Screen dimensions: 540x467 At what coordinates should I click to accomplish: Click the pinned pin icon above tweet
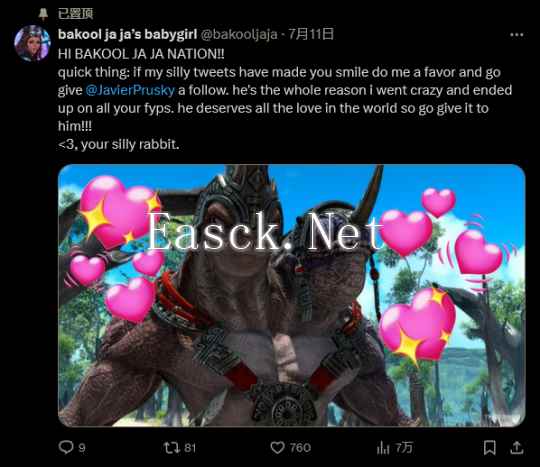(x=43, y=14)
